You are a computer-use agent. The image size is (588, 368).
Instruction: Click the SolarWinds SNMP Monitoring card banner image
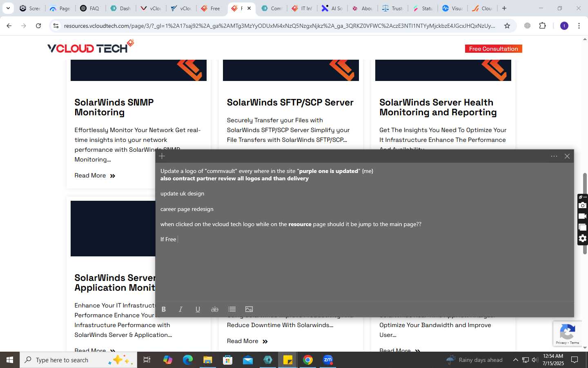(x=138, y=70)
